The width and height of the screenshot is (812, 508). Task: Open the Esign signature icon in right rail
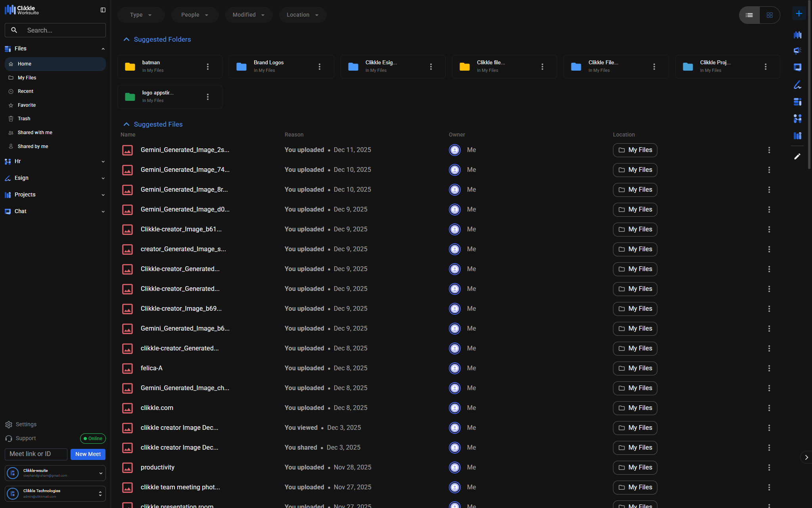[x=797, y=85]
